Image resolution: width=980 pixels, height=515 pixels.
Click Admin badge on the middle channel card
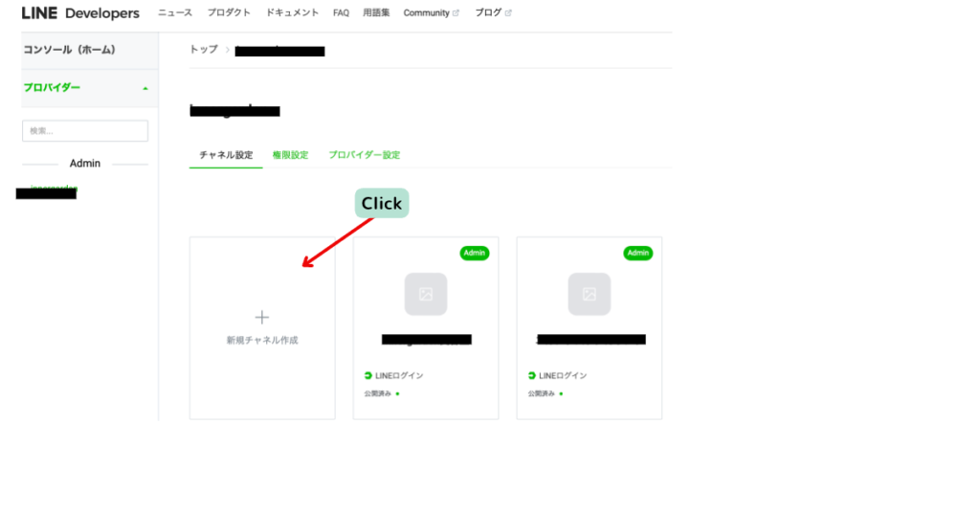coord(475,253)
